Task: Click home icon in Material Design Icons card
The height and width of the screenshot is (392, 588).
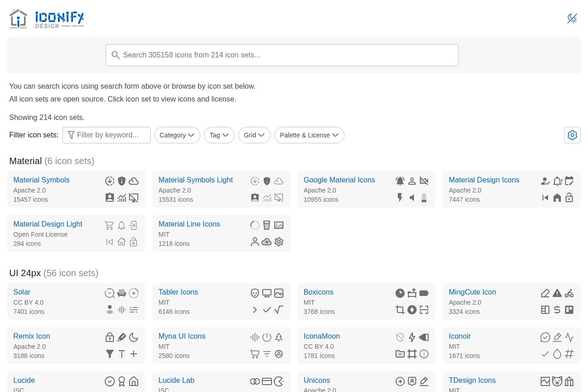Action: click(557, 198)
